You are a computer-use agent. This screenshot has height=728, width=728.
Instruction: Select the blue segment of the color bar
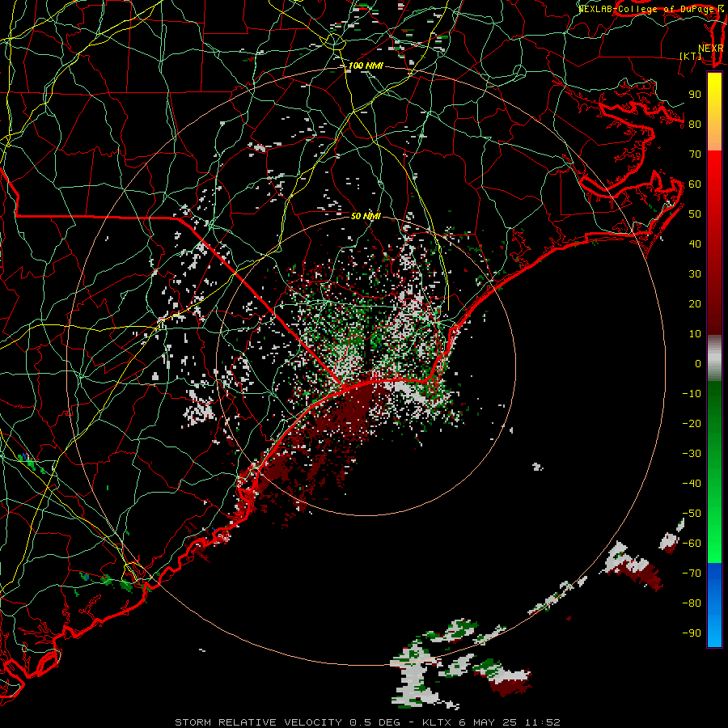point(714,604)
